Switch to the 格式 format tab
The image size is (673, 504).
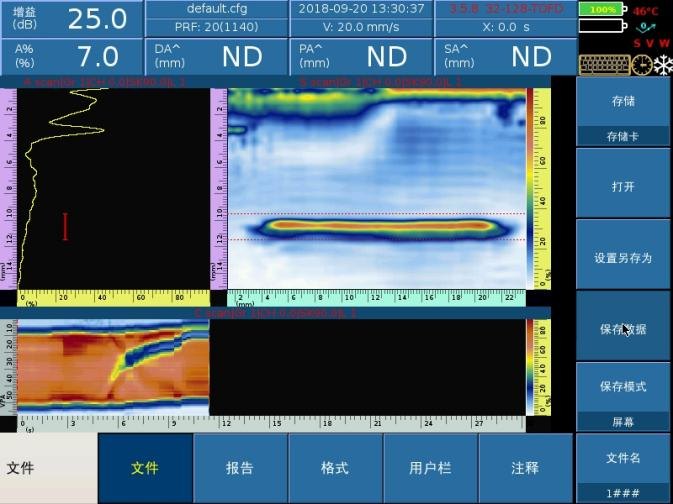(x=335, y=468)
